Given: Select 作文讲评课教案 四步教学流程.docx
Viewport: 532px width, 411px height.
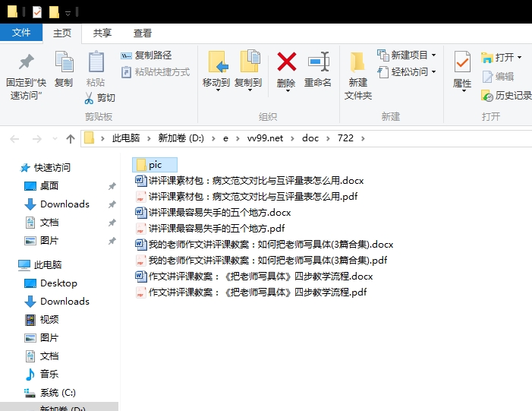Looking at the screenshot, I should coord(254,277).
